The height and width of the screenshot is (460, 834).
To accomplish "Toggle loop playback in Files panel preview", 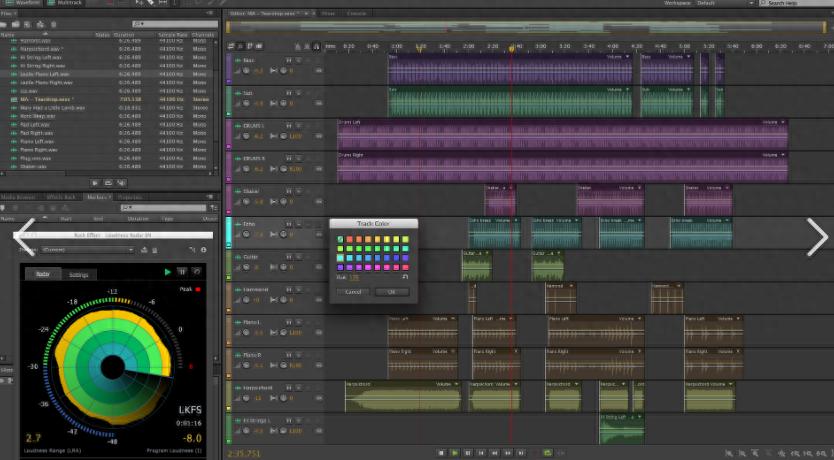I will pyautogui.click(x=109, y=183).
